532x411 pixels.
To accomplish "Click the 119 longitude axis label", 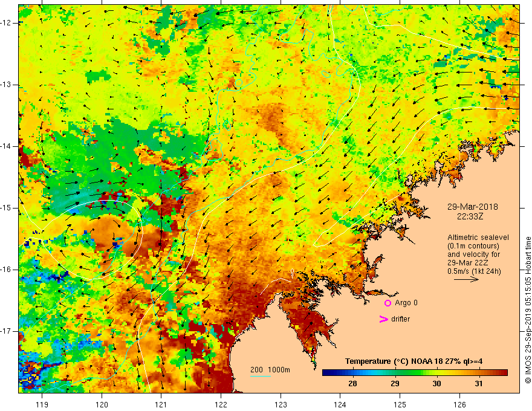I will click(x=42, y=404).
